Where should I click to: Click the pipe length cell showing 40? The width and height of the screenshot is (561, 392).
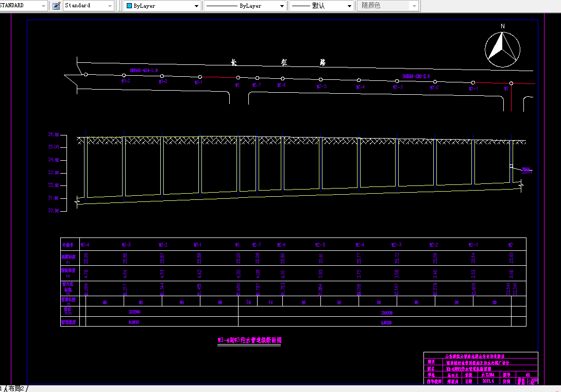[270, 302]
